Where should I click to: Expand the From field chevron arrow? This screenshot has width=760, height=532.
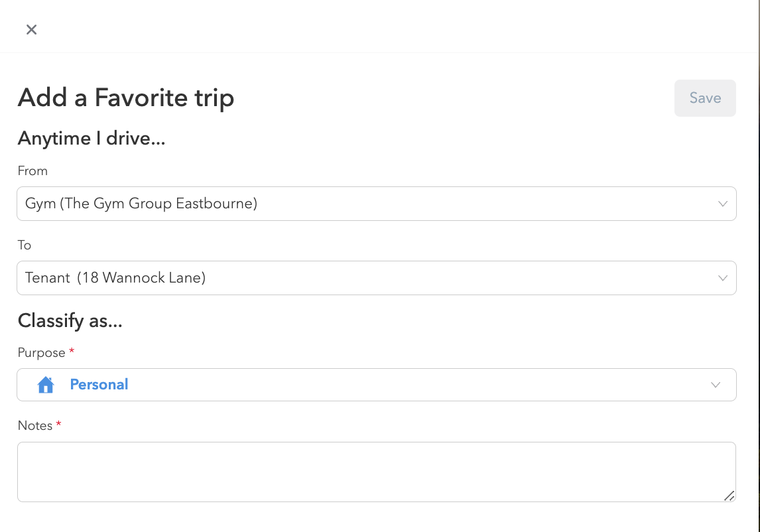723,204
